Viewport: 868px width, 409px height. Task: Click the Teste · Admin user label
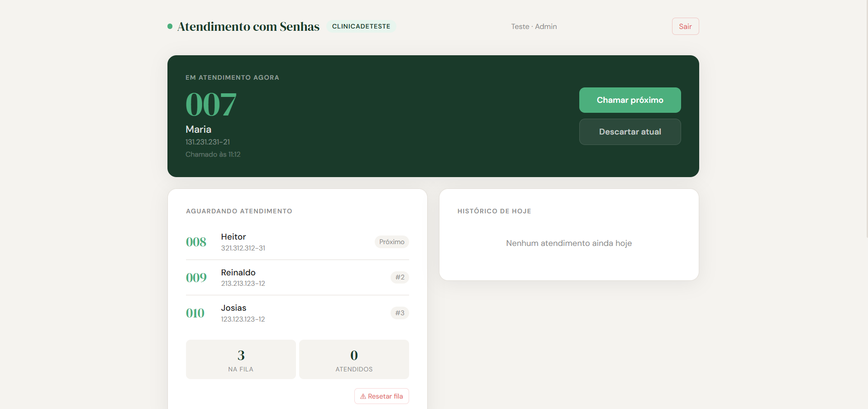(534, 27)
